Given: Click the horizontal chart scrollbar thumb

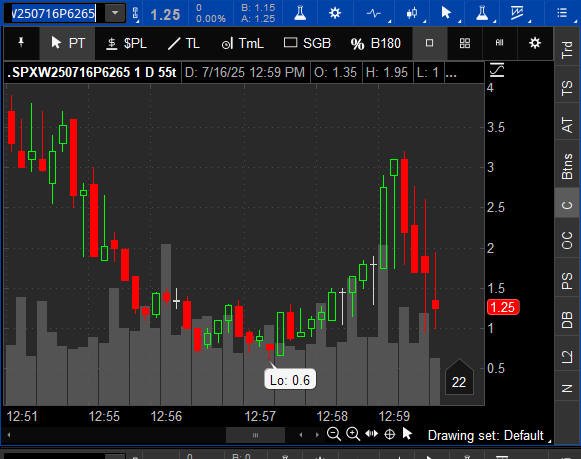Looking at the screenshot, I should [255, 435].
